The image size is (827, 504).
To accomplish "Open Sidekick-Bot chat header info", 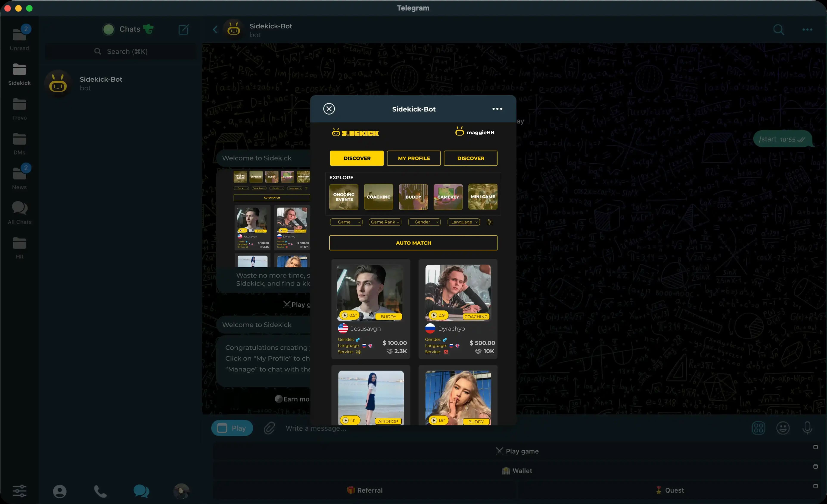I will pos(271,30).
